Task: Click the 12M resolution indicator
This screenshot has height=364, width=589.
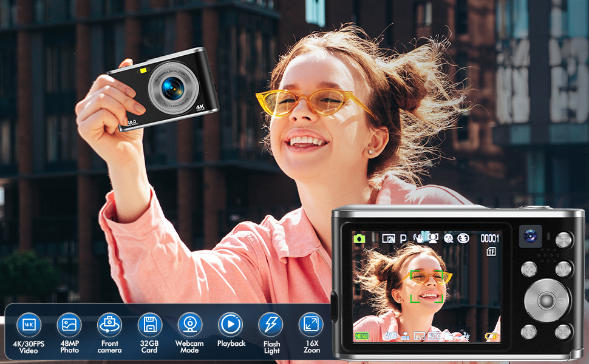Action: pos(389,238)
